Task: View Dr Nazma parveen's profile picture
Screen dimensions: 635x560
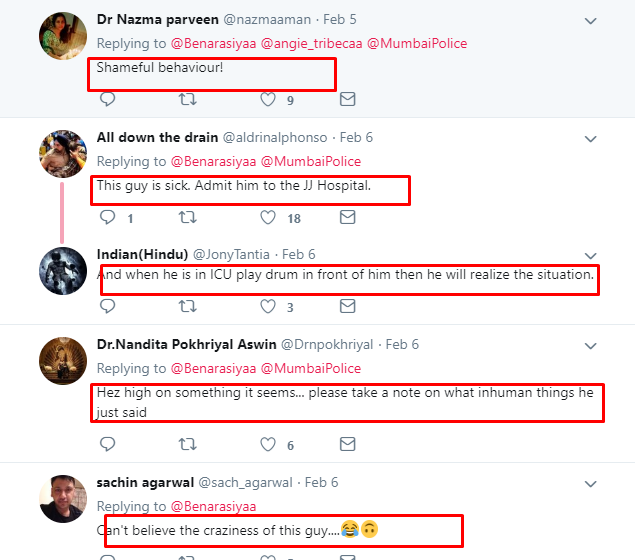Action: [x=62, y=39]
